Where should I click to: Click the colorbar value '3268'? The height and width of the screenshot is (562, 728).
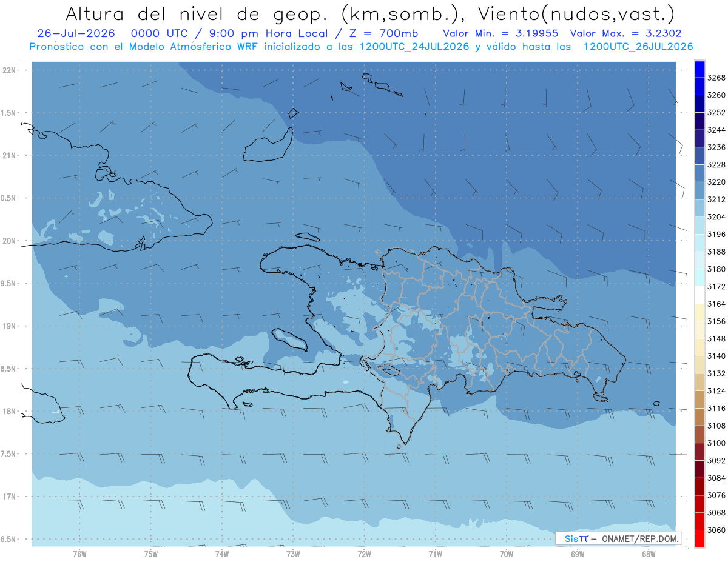pyautogui.click(x=716, y=78)
